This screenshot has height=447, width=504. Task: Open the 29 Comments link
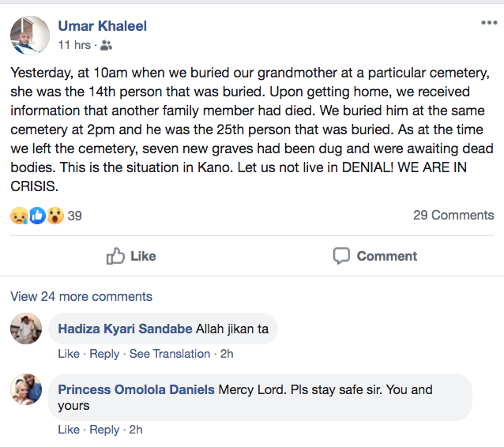pos(453,215)
